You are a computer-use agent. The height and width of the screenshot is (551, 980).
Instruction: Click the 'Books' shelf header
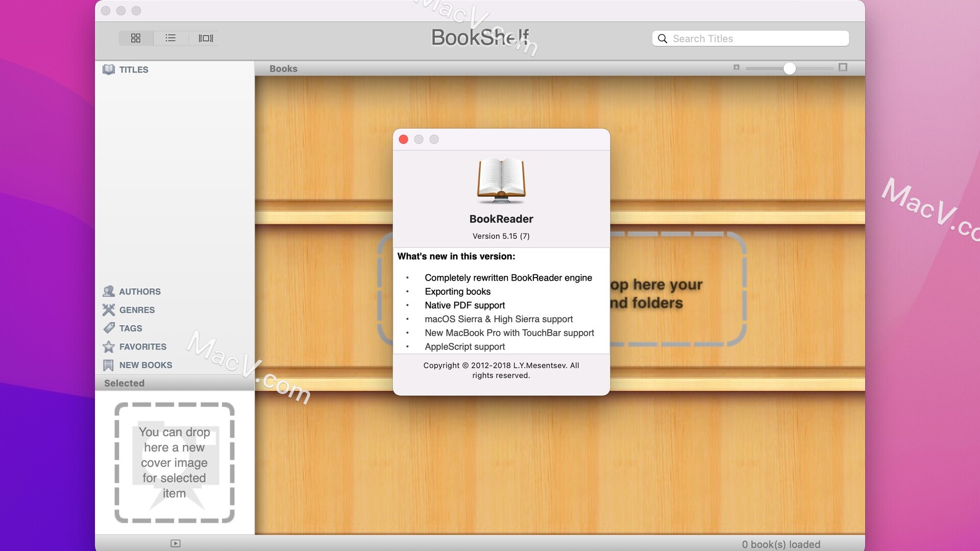point(283,68)
